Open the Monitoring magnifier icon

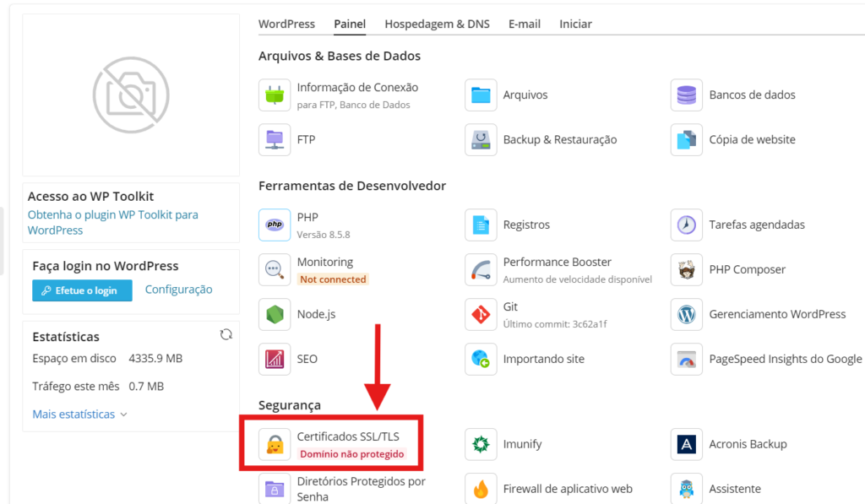pyautogui.click(x=275, y=269)
